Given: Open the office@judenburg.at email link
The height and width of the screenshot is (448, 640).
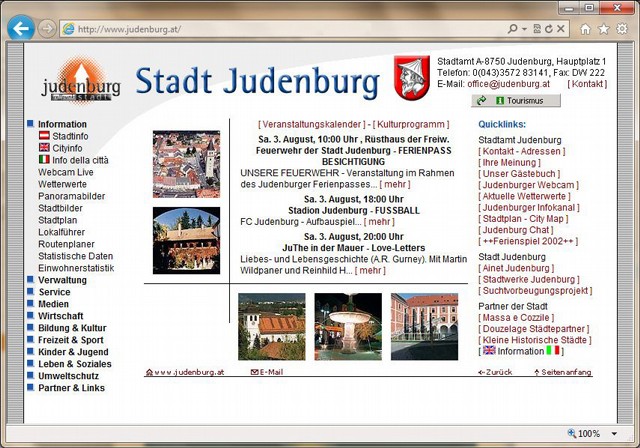Looking at the screenshot, I should (509, 84).
